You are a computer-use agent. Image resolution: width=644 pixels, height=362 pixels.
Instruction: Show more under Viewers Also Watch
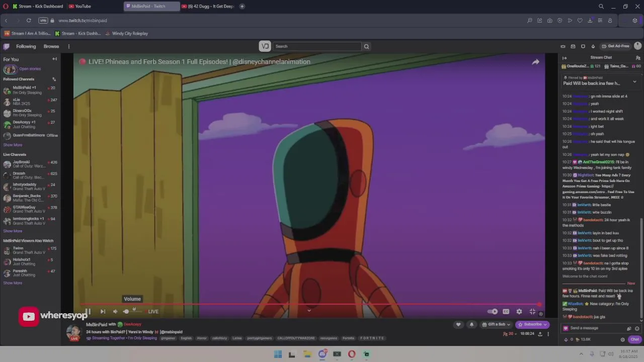[13, 283]
